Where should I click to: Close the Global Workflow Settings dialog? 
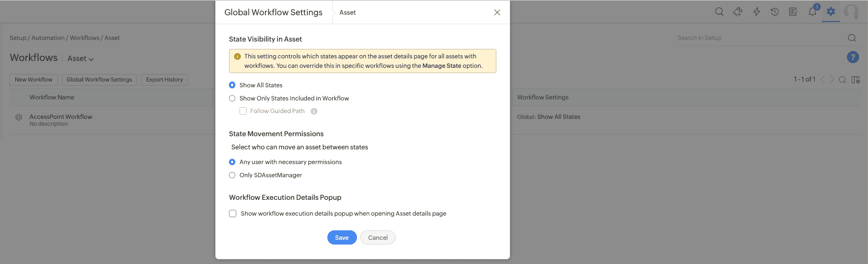(497, 12)
